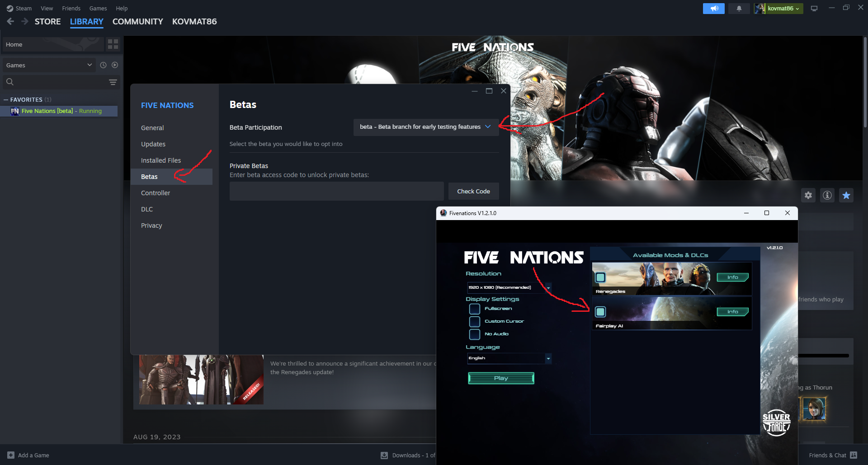Click the Check Code button

click(x=473, y=191)
